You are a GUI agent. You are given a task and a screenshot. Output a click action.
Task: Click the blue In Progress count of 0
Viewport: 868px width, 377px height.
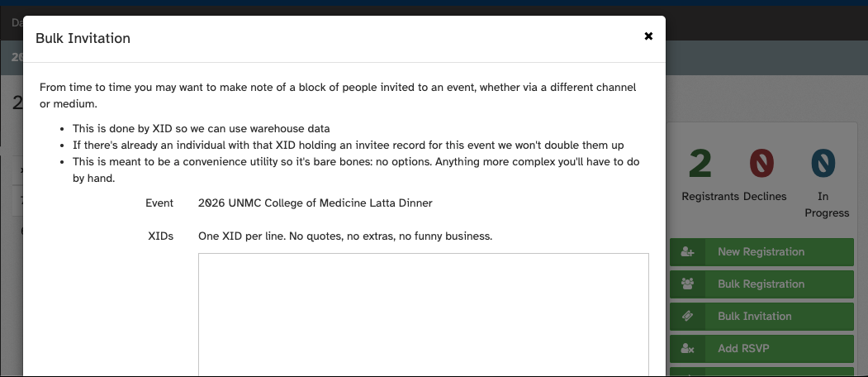(823, 164)
